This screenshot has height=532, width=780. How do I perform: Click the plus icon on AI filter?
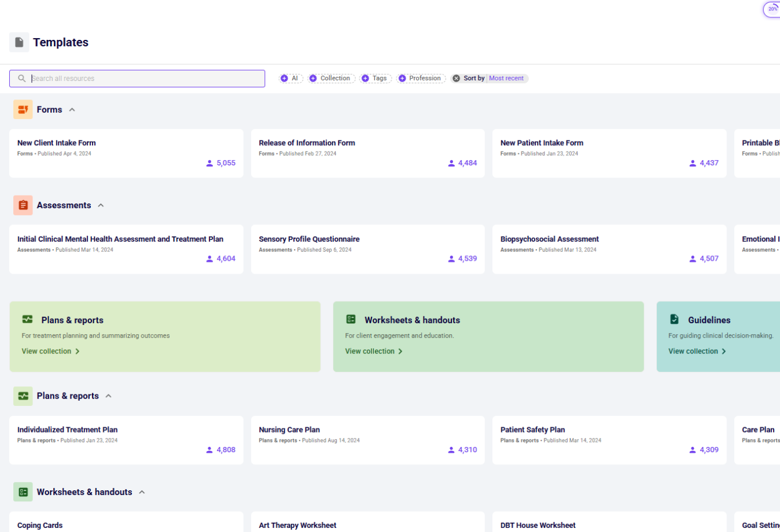tap(284, 79)
